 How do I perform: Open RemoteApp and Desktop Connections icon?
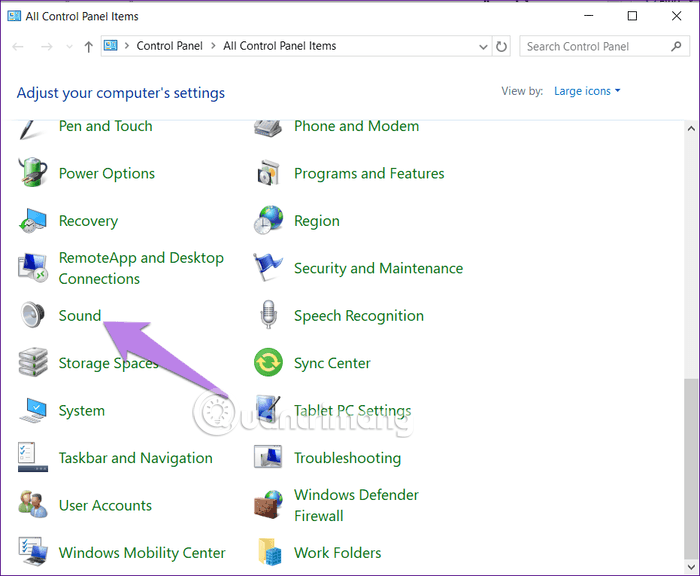point(33,267)
